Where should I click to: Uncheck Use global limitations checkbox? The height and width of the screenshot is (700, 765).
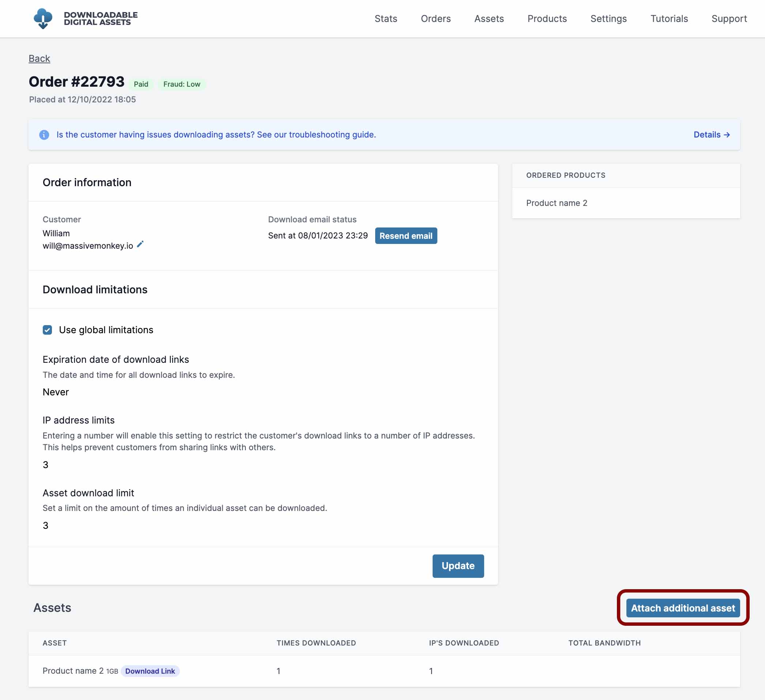pyautogui.click(x=48, y=330)
